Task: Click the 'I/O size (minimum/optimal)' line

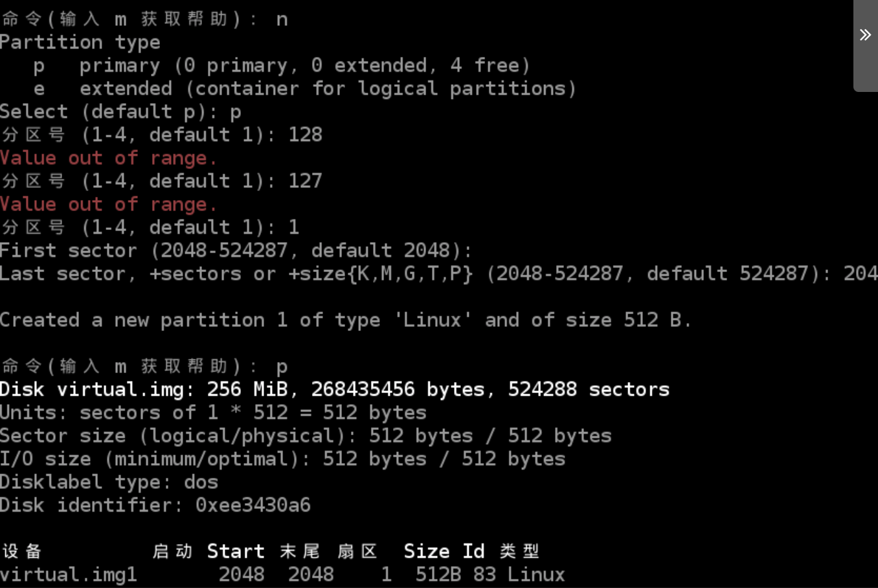Action: [282, 459]
